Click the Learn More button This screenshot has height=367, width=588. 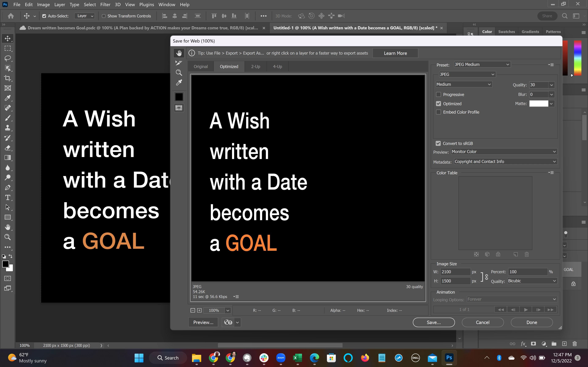point(395,53)
